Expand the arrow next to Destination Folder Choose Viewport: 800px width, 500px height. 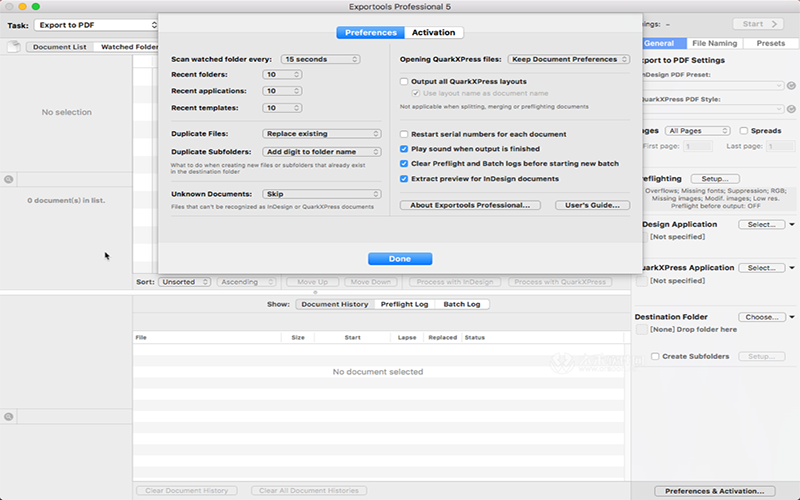click(792, 317)
